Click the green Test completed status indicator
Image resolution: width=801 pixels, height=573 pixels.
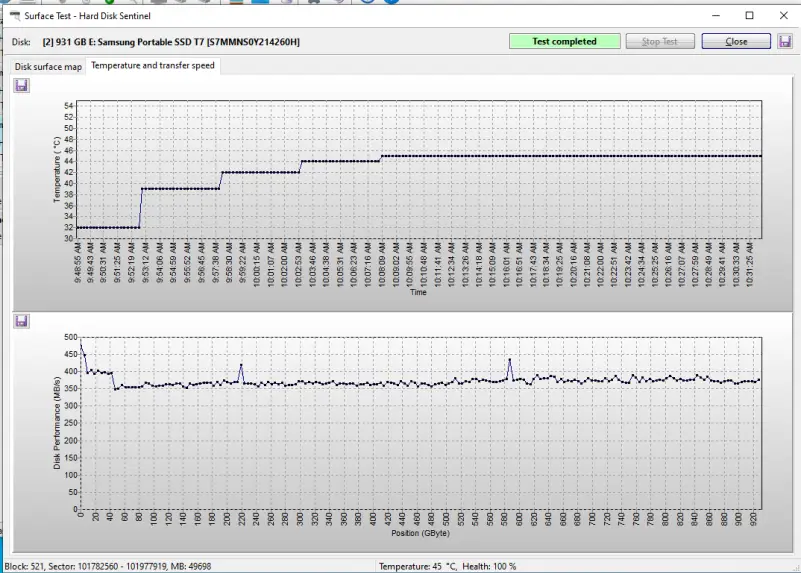(564, 41)
